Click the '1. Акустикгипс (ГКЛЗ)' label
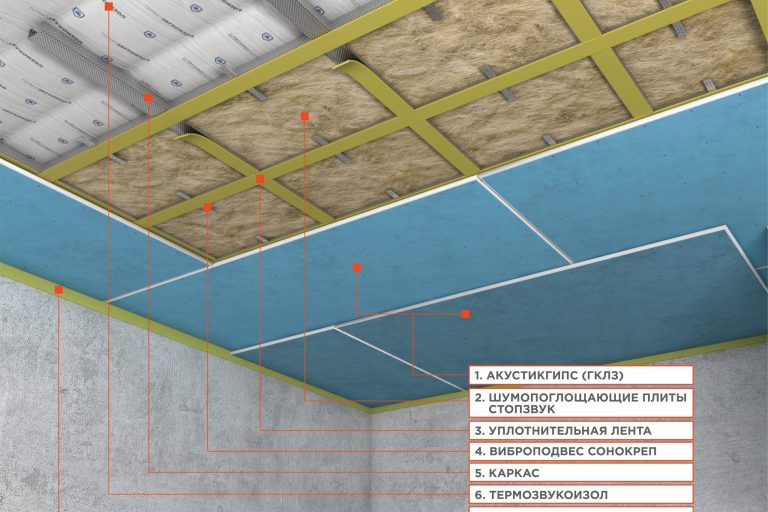The height and width of the screenshot is (512, 768). pos(580,375)
